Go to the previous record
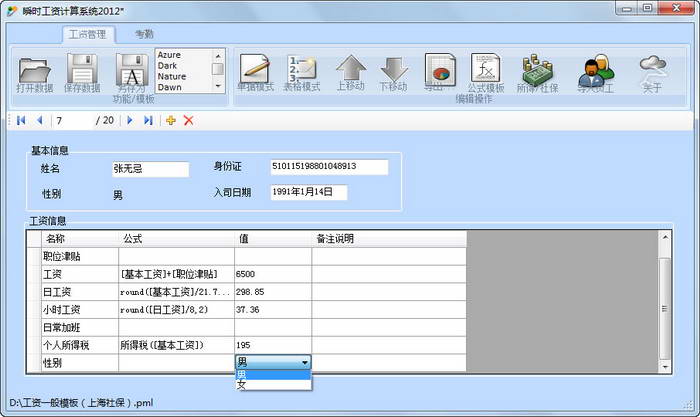This screenshot has width=700, height=417. (40, 120)
